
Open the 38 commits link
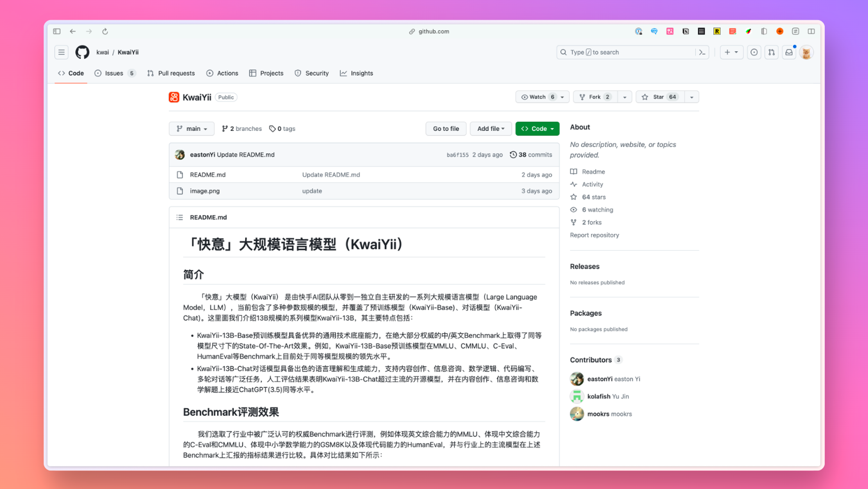click(x=531, y=155)
